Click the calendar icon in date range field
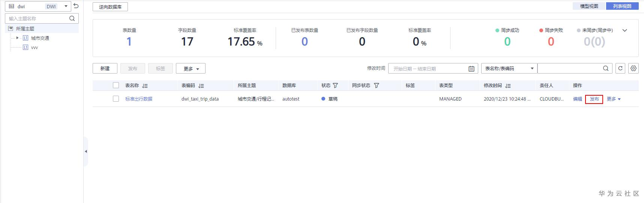The width and height of the screenshot is (644, 203). (x=471, y=69)
